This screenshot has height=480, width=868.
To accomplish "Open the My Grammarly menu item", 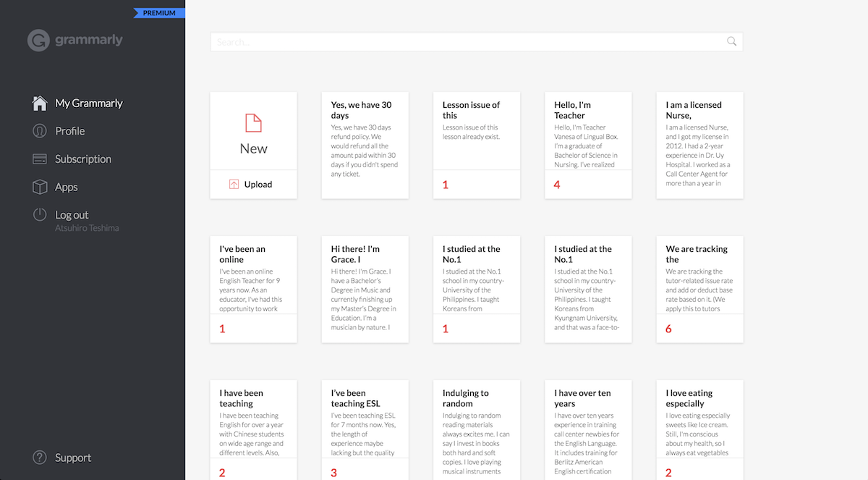I will (89, 103).
